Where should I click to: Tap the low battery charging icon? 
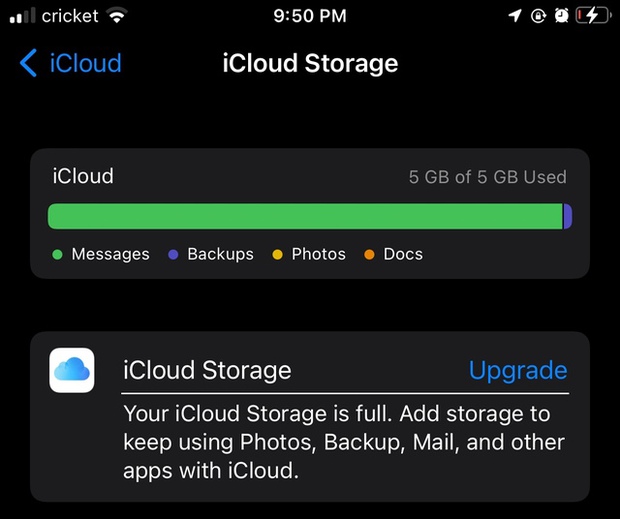tap(593, 16)
